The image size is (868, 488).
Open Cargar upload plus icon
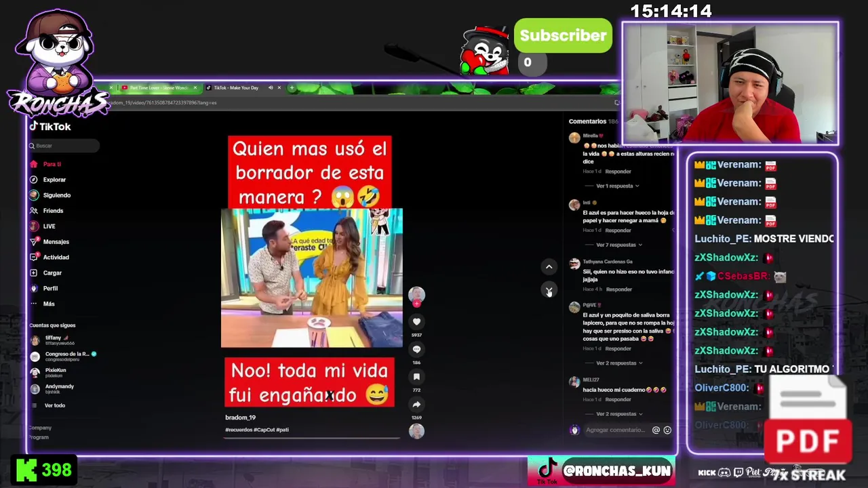33,272
